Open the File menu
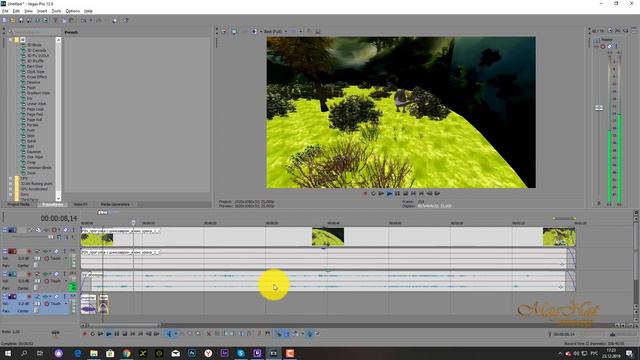 pos(5,11)
